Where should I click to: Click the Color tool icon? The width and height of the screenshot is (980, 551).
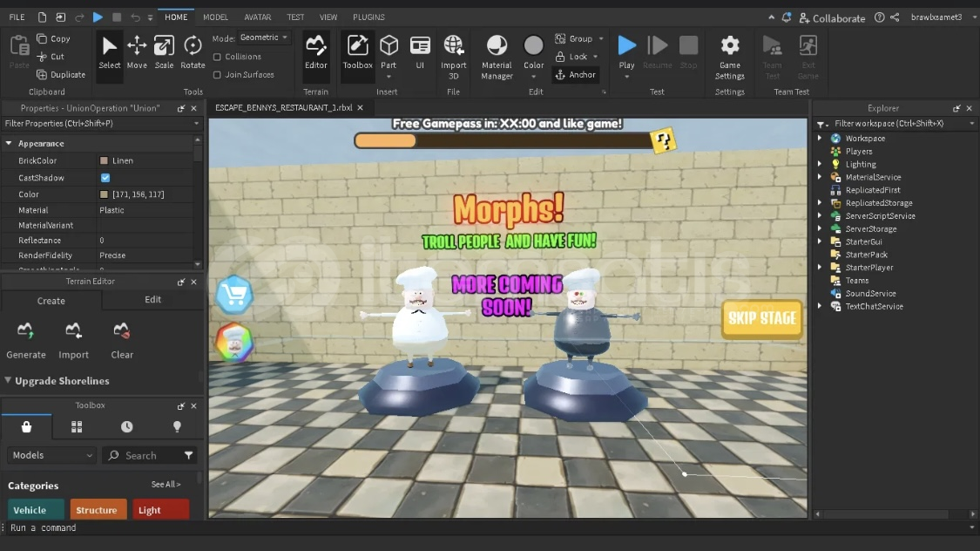click(534, 46)
